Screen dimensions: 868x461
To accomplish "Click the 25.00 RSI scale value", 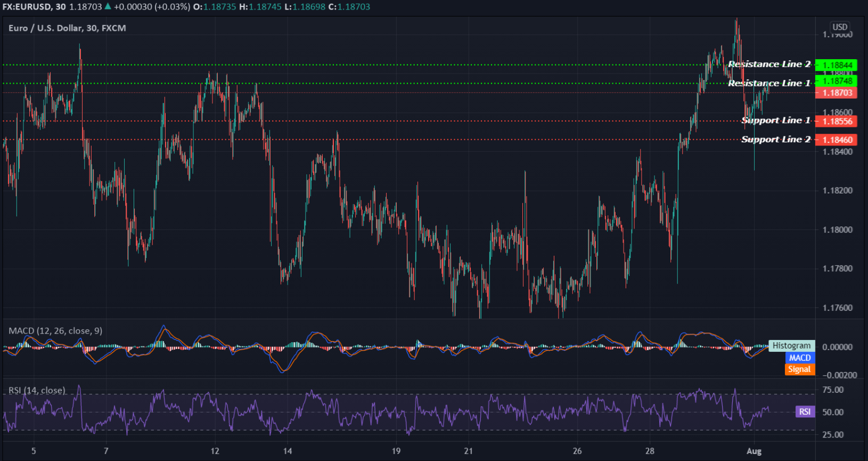I will [833, 434].
